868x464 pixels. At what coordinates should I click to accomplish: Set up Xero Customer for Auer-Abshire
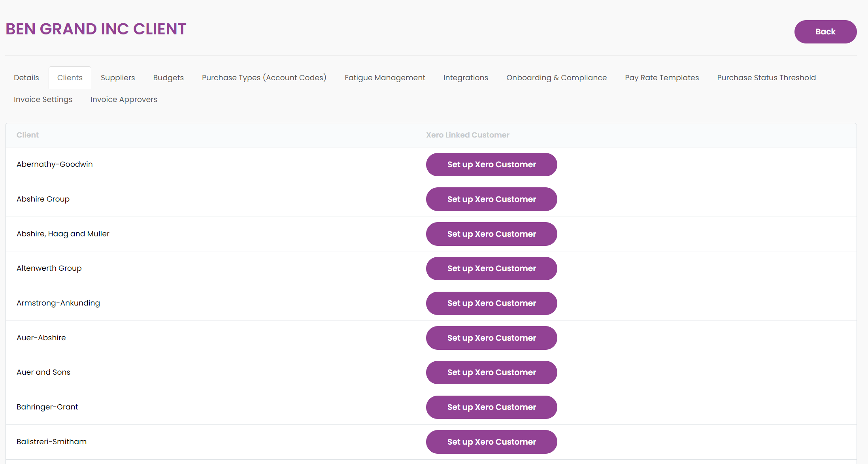pyautogui.click(x=491, y=338)
